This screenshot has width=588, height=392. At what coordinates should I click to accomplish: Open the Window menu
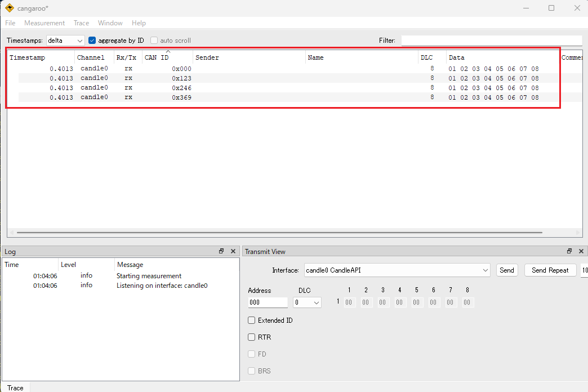point(110,23)
